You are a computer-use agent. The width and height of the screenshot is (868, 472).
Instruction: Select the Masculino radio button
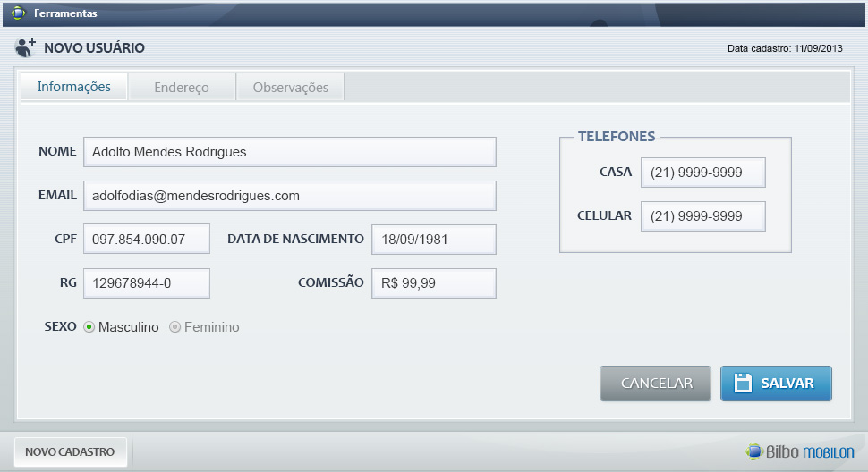[89, 327]
